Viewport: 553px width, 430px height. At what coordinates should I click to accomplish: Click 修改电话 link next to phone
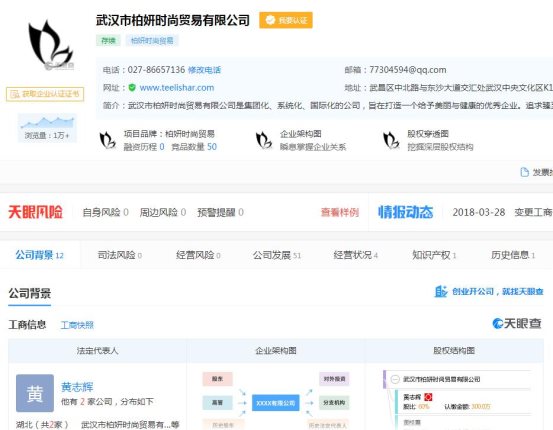point(204,70)
